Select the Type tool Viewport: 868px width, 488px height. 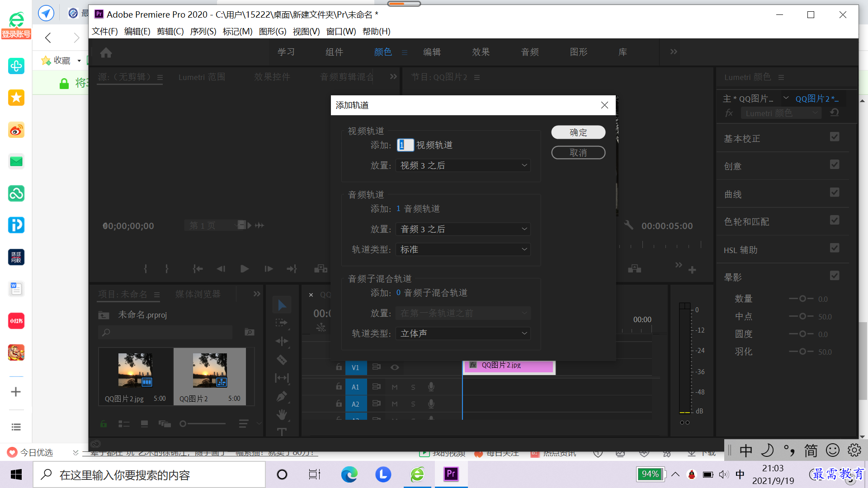click(x=282, y=432)
